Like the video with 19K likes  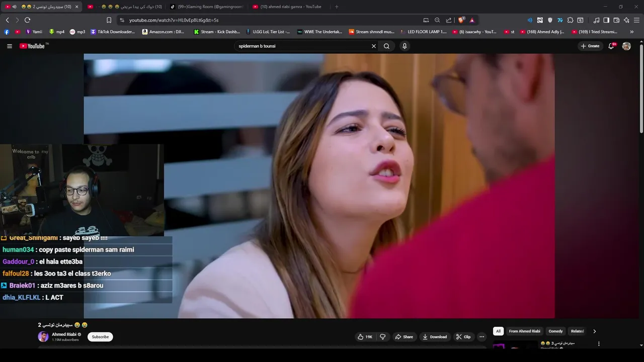[365, 337]
